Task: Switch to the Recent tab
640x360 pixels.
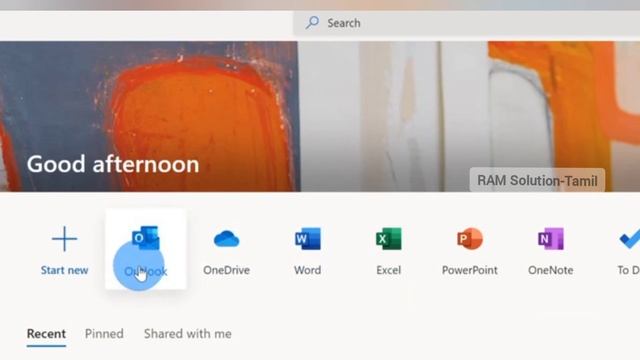Action: [46, 334]
